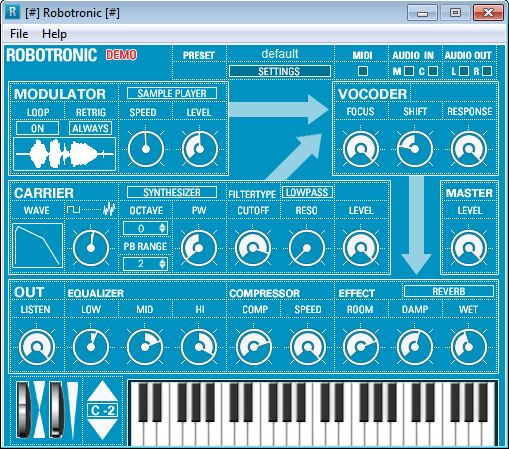Toggle the Audio Out L box
509x449 pixels.
tap(464, 71)
